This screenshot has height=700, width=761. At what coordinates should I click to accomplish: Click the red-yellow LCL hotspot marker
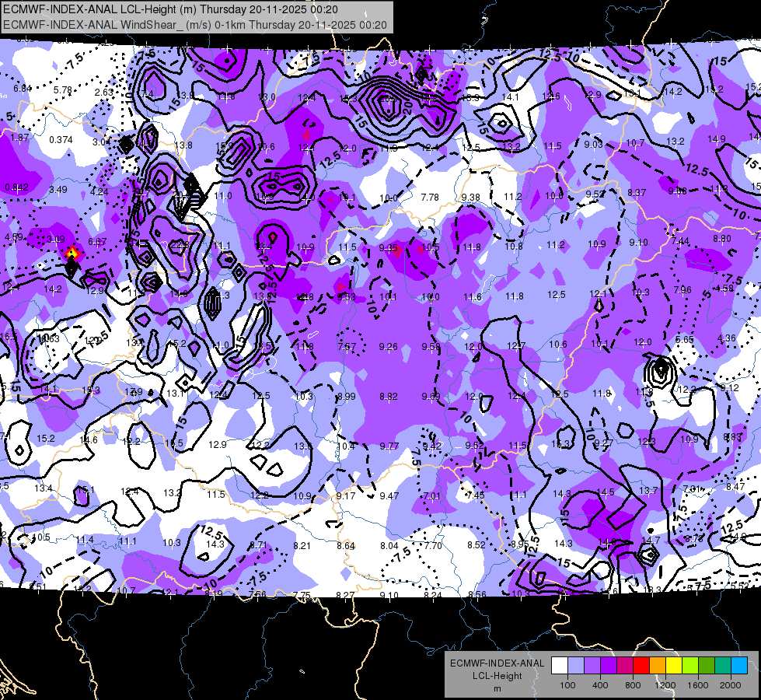coord(72,253)
